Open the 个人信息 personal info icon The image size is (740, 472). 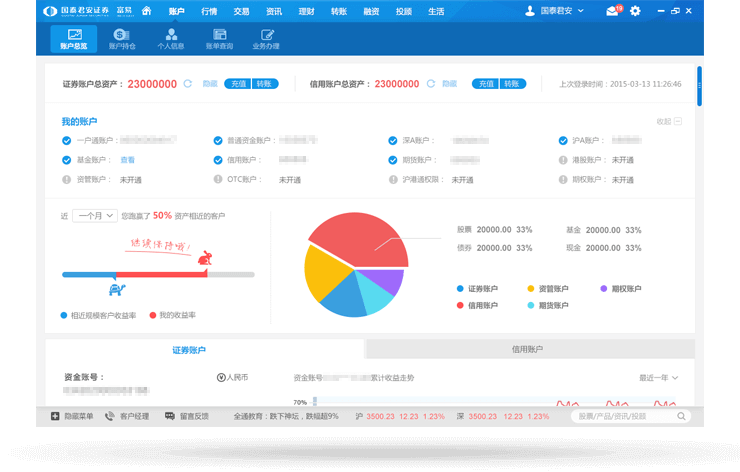[171, 39]
